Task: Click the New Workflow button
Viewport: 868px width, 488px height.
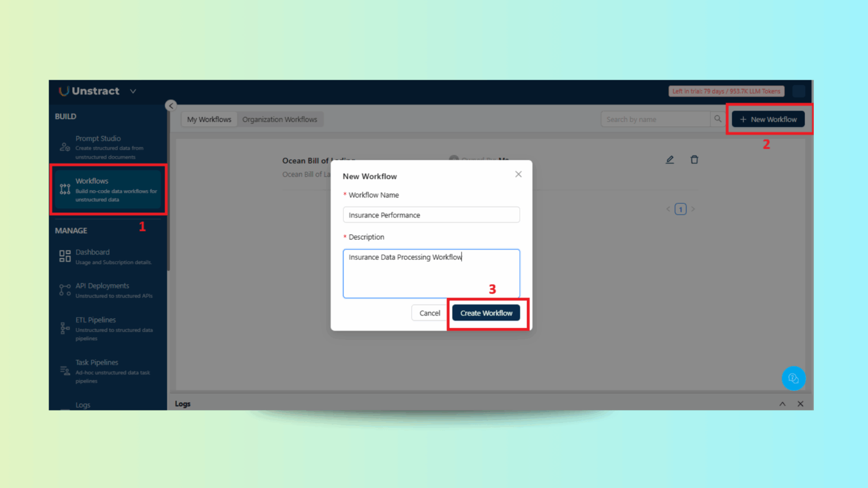Action: 769,119
